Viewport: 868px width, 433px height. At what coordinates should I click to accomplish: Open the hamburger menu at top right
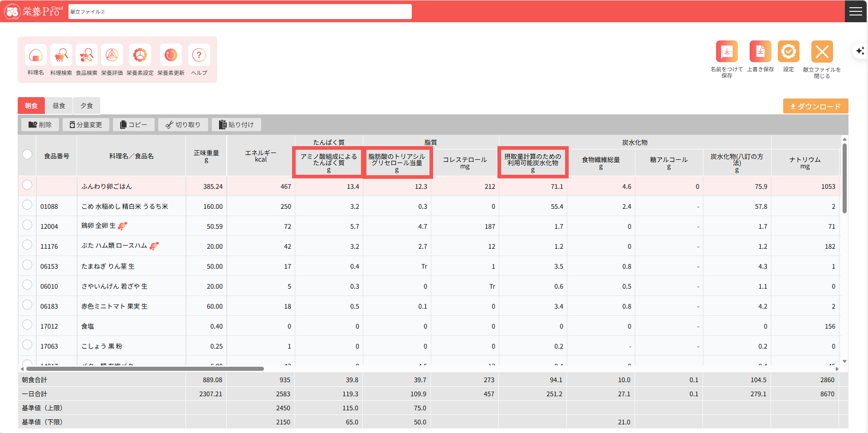855,11
